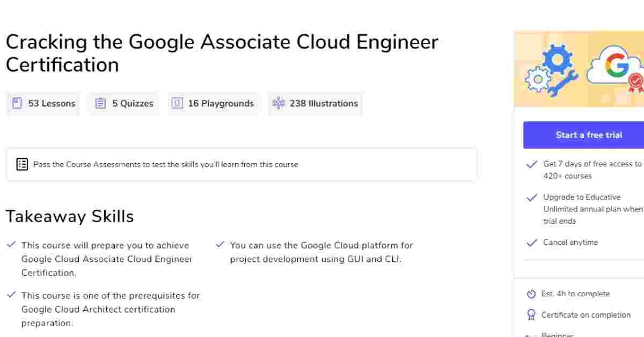Click checkmark beside Associate Cloud Engineer skill
This screenshot has height=337, width=644.
click(11, 245)
